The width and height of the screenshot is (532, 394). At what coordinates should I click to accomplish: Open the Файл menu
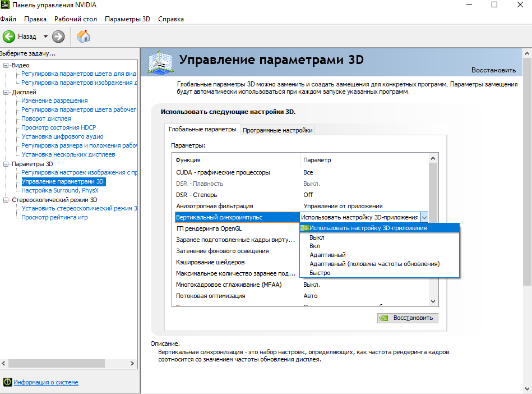(8, 19)
